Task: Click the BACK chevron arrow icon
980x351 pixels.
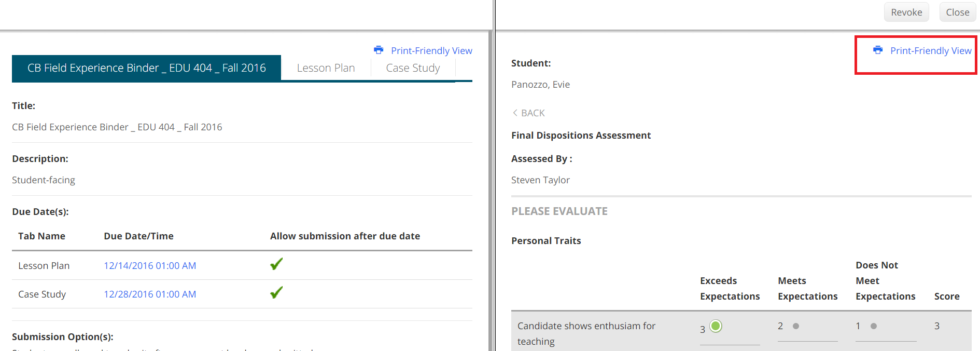Action: tap(515, 113)
